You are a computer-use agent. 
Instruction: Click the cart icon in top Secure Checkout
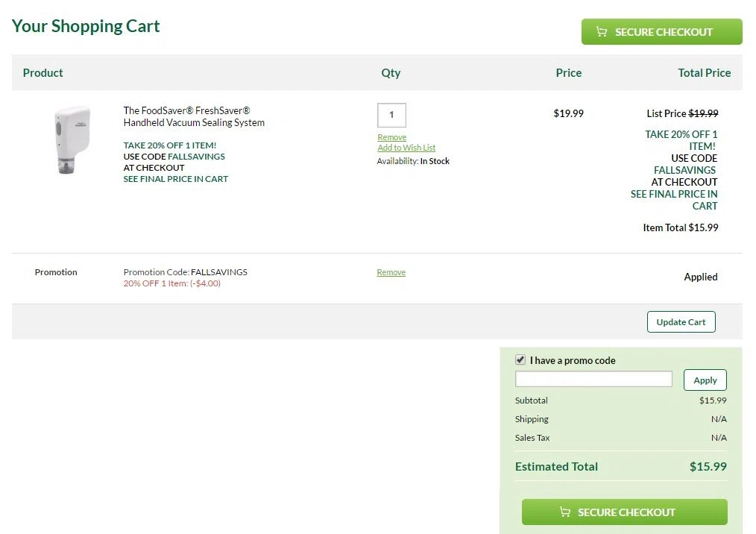(x=601, y=32)
